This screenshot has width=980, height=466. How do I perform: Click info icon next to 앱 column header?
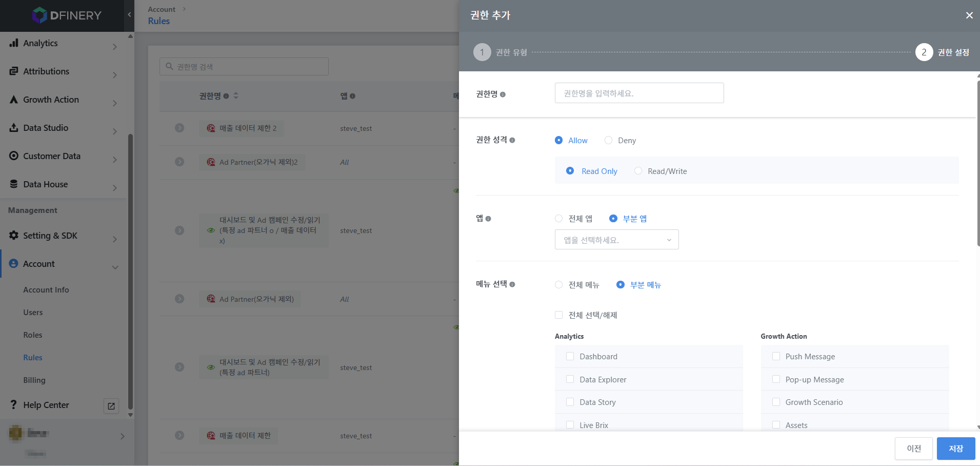[x=352, y=96]
